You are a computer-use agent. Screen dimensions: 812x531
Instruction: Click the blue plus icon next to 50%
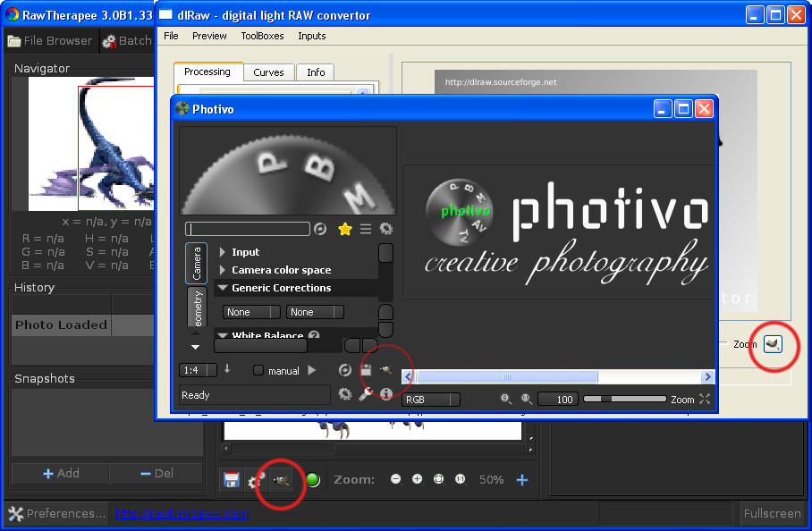pos(522,480)
